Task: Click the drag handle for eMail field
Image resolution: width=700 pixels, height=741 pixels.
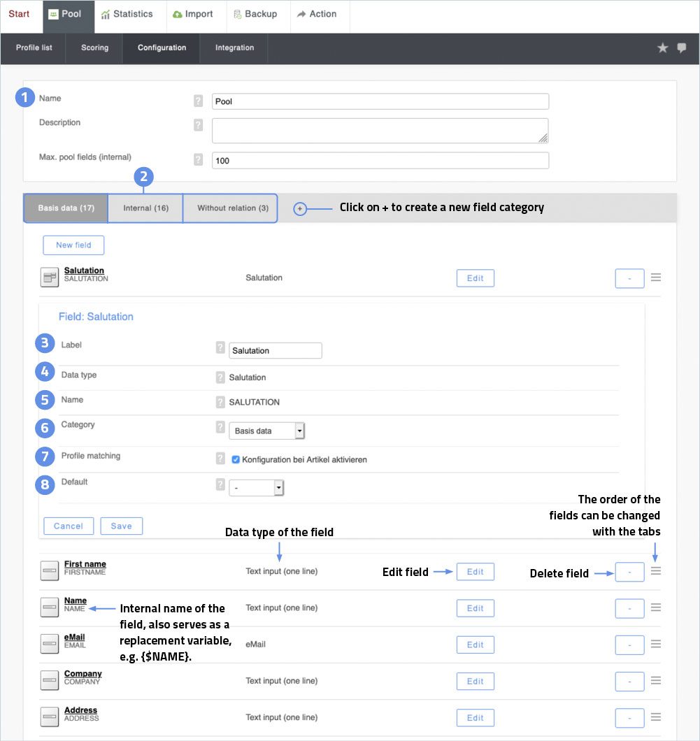Action: [655, 644]
